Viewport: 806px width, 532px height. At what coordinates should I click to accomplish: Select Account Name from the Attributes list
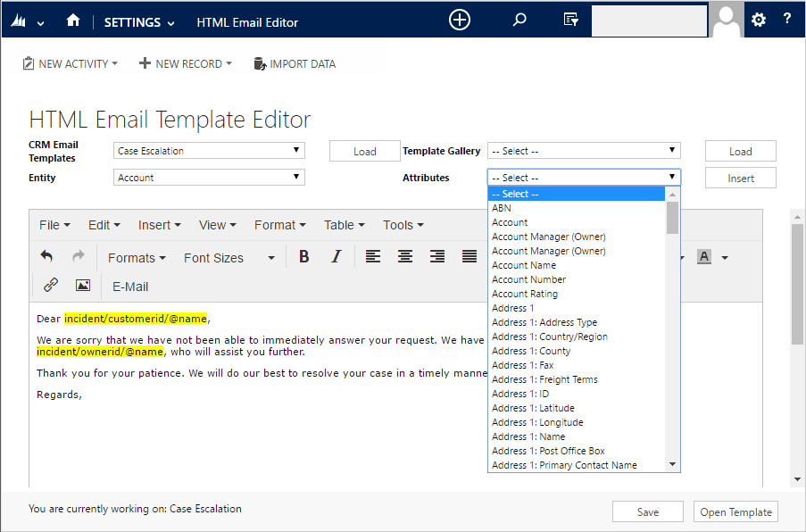pos(524,265)
